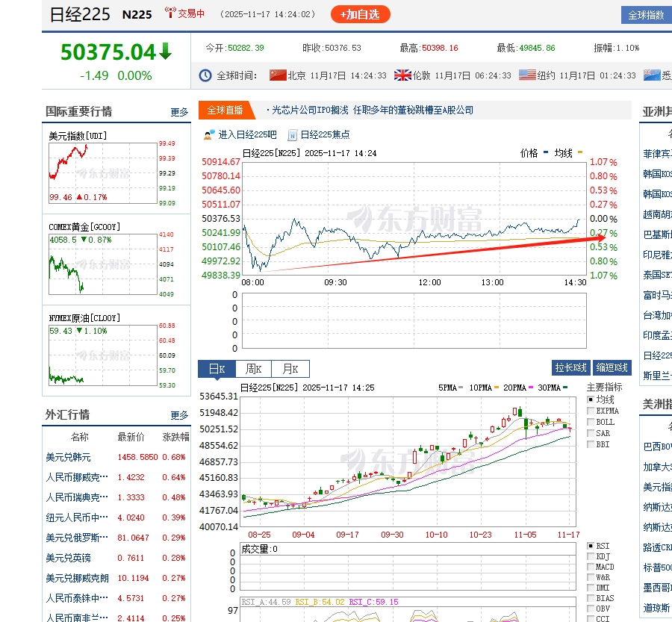This screenshot has height=622, width=672.
Task: Click the 日经225焦点 news icon
Action: [x=292, y=135]
